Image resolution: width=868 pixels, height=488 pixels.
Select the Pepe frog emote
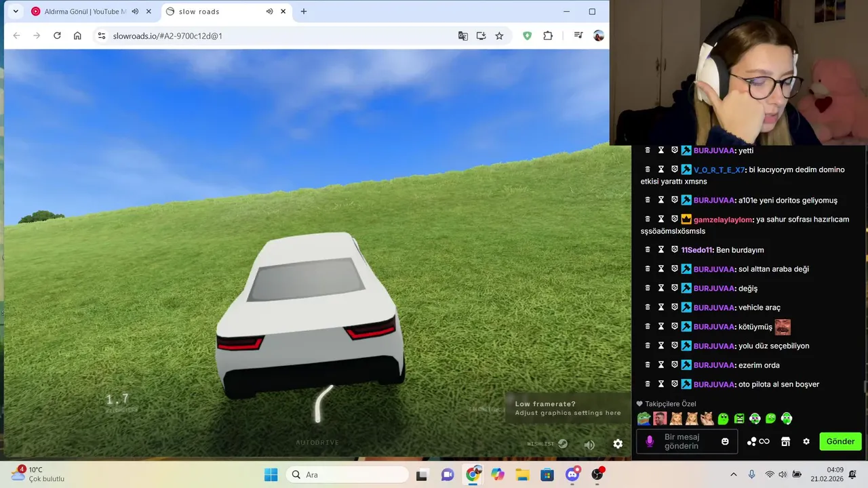pyautogui.click(x=644, y=419)
